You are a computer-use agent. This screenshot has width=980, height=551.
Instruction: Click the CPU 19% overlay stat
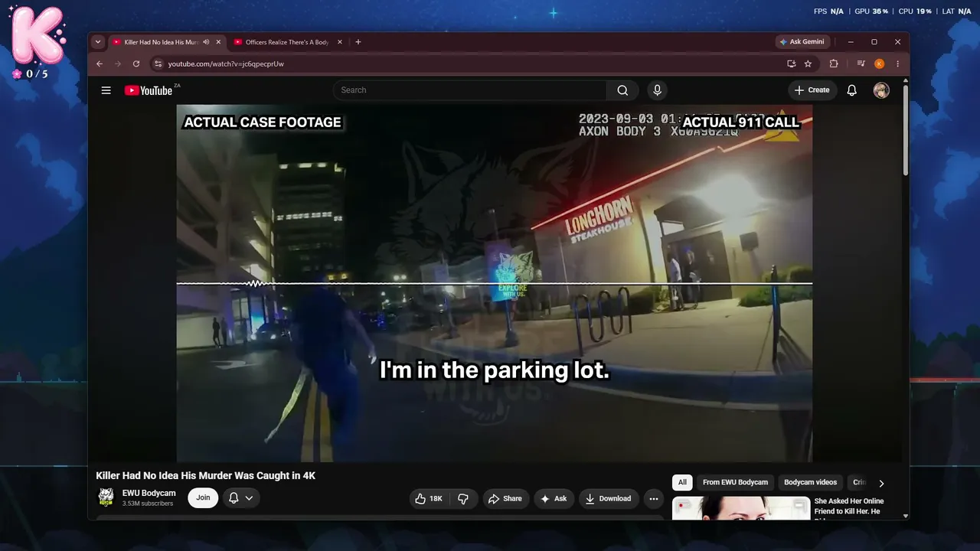point(915,11)
